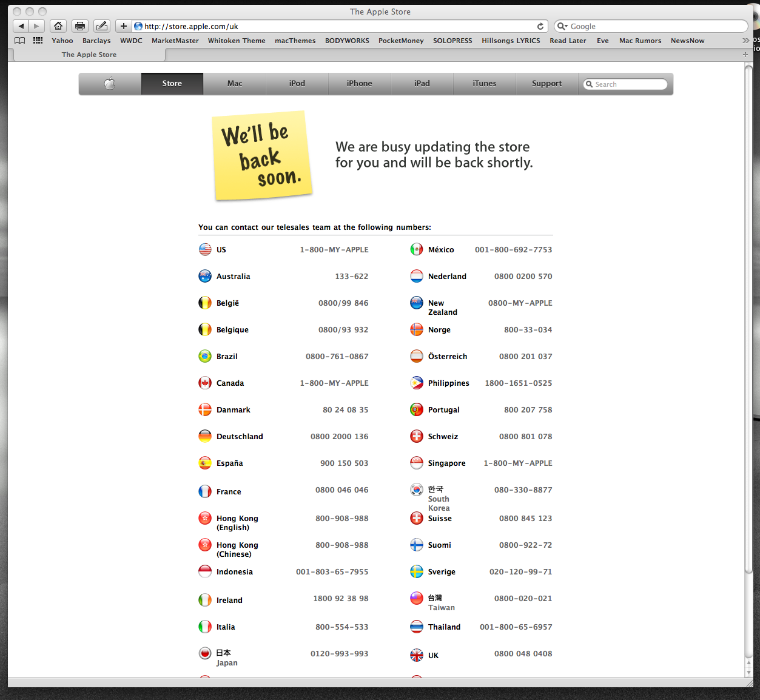The height and width of the screenshot is (700, 760).
Task: Open the iPhone navigation tab
Action: [x=360, y=84]
